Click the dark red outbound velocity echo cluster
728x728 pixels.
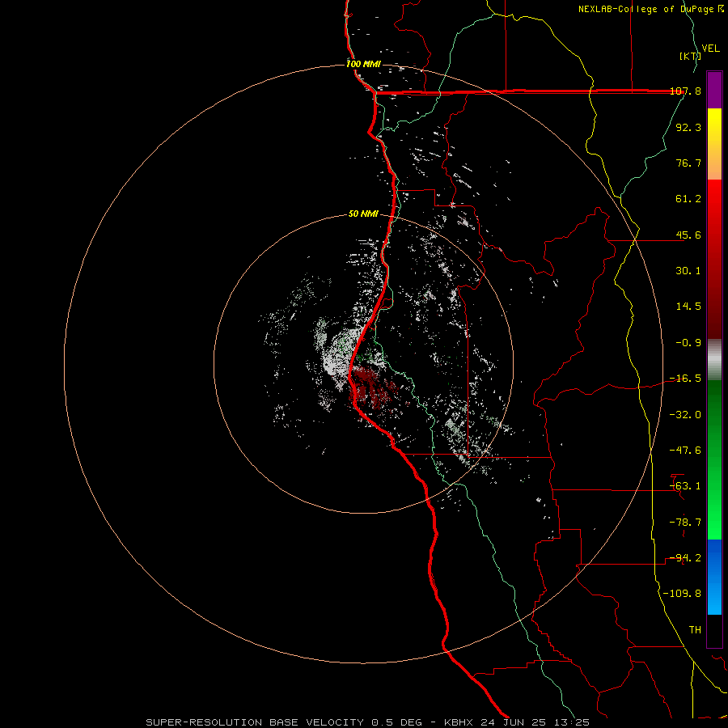[x=371, y=387]
